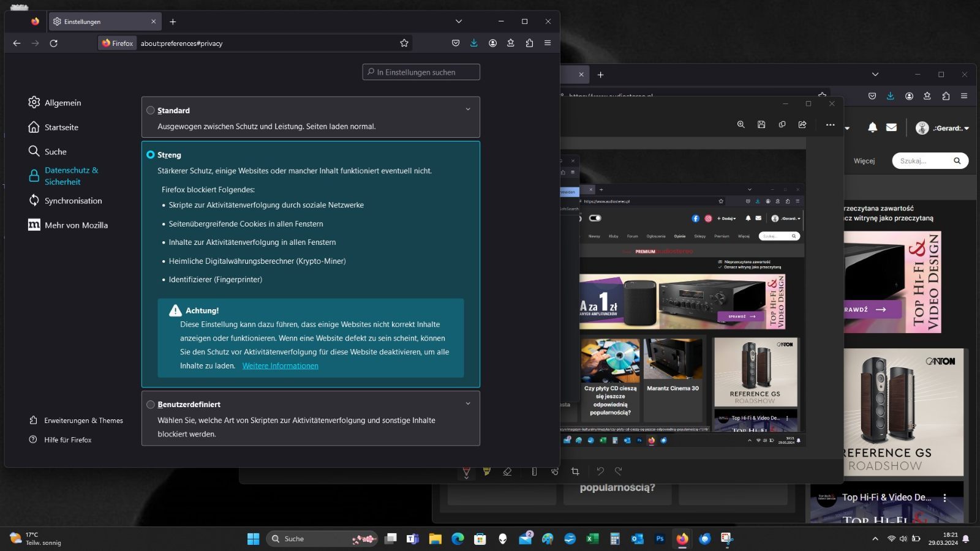
Task: Share the snip from the Snipping Tool
Action: 802,124
